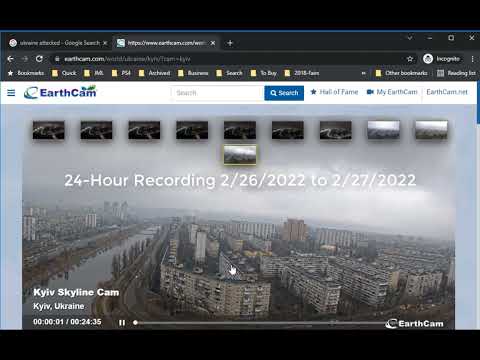
Task: Open the tab search dropdown arrow
Action: (410, 38)
